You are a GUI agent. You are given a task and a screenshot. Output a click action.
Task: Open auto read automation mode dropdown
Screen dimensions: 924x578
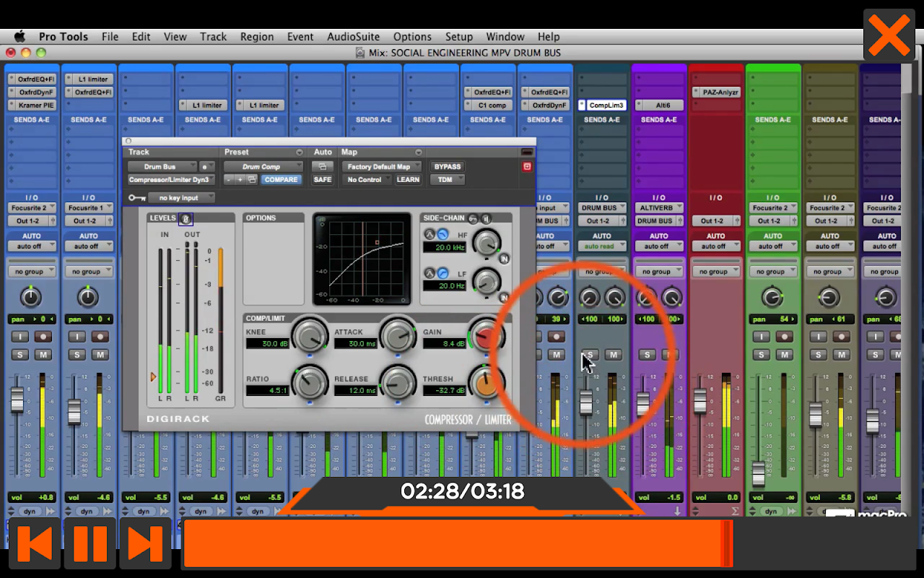click(x=602, y=246)
